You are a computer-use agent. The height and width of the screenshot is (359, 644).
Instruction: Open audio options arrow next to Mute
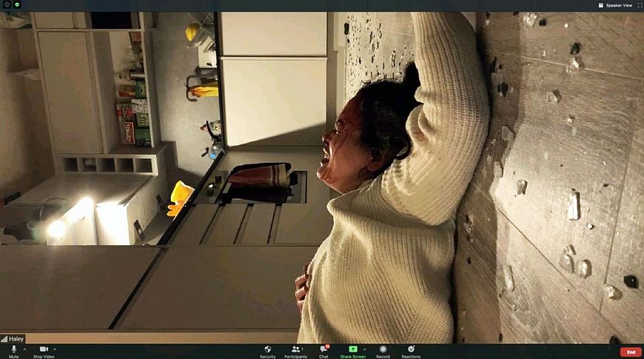tap(24, 349)
